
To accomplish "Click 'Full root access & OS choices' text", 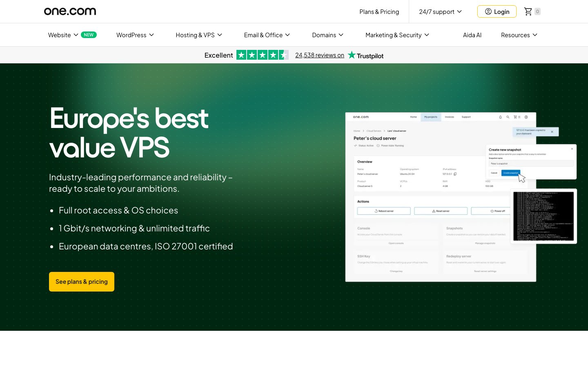I will tap(118, 210).
